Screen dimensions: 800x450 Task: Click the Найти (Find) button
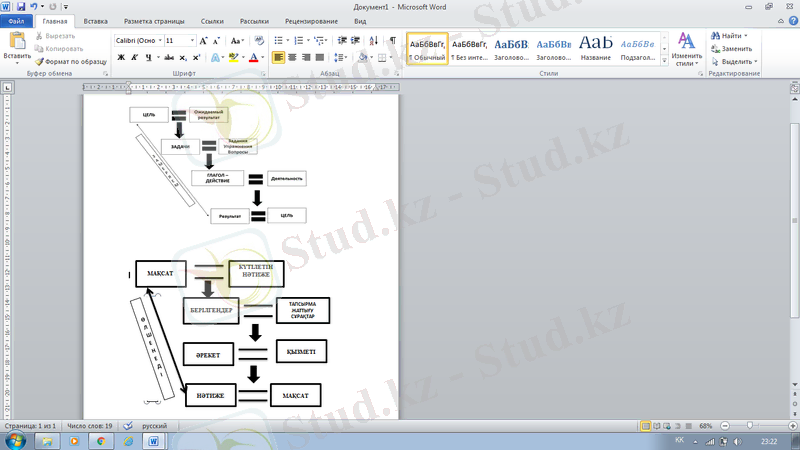(730, 35)
